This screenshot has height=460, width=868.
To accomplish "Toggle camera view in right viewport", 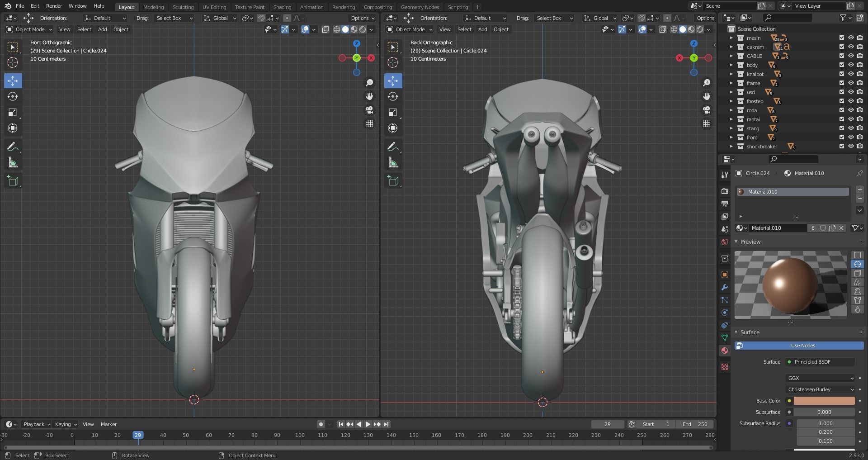I will [707, 110].
